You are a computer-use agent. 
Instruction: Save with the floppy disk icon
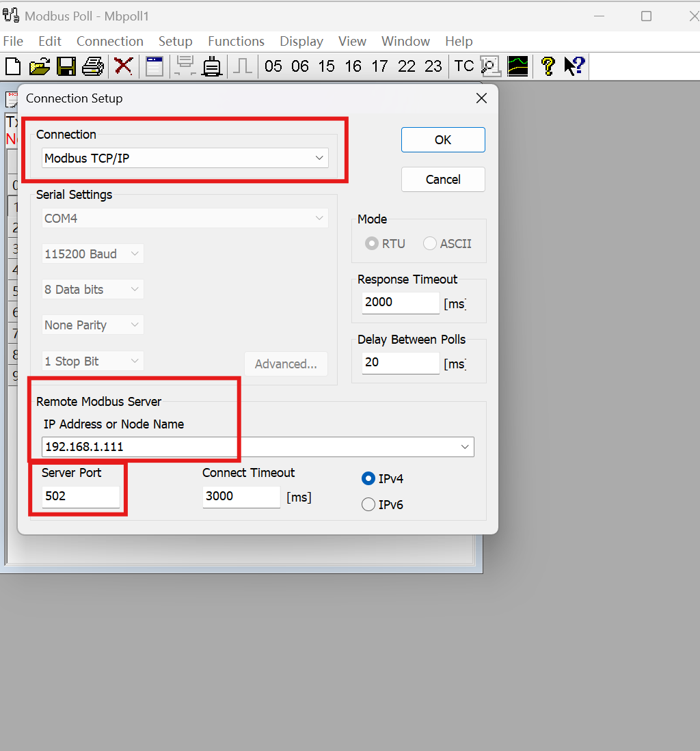click(x=66, y=66)
